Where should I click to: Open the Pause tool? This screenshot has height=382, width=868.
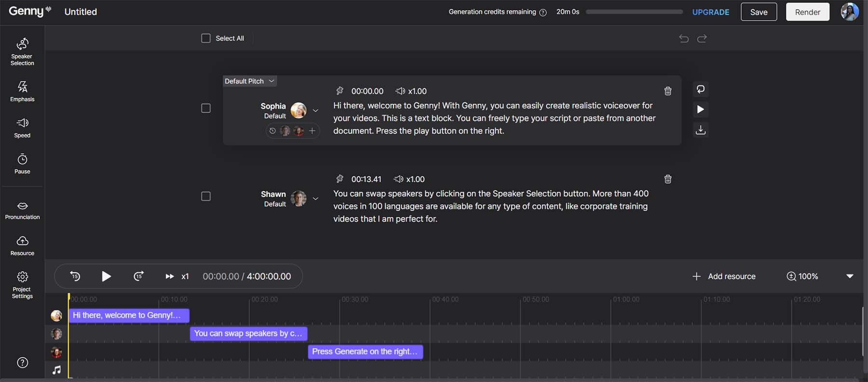22,164
